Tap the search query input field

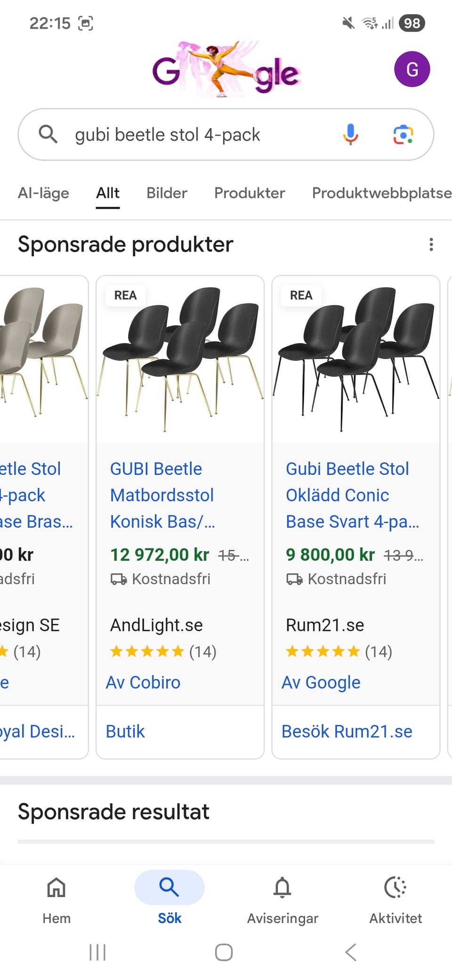click(x=188, y=135)
